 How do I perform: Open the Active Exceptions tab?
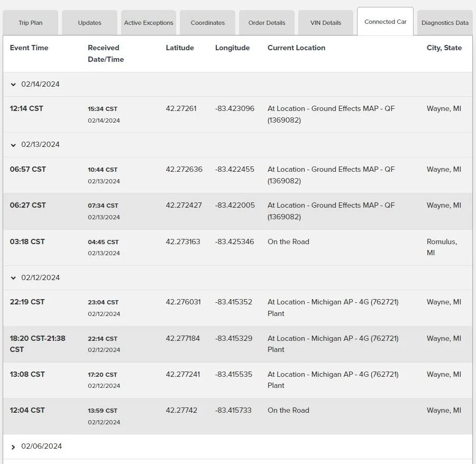[149, 23]
